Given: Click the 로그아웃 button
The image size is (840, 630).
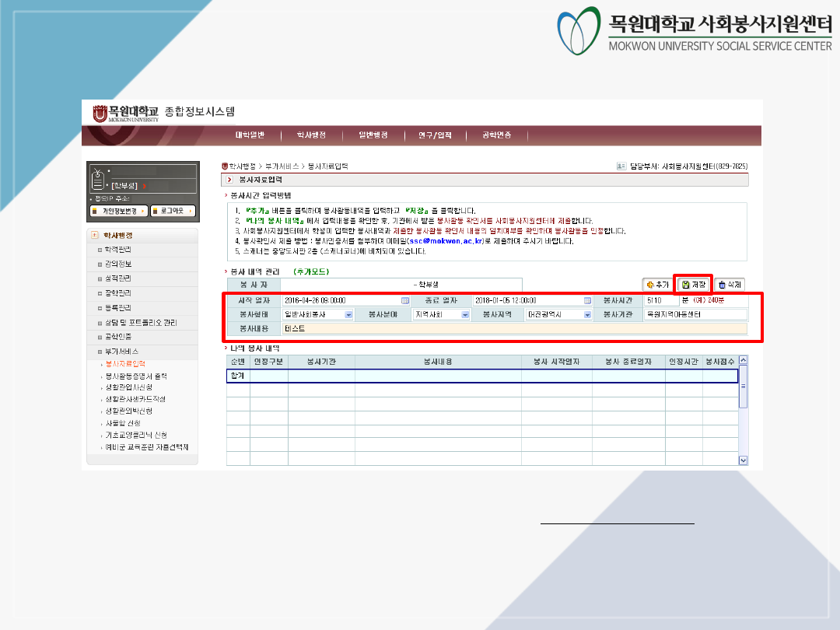Looking at the screenshot, I should [x=172, y=211].
